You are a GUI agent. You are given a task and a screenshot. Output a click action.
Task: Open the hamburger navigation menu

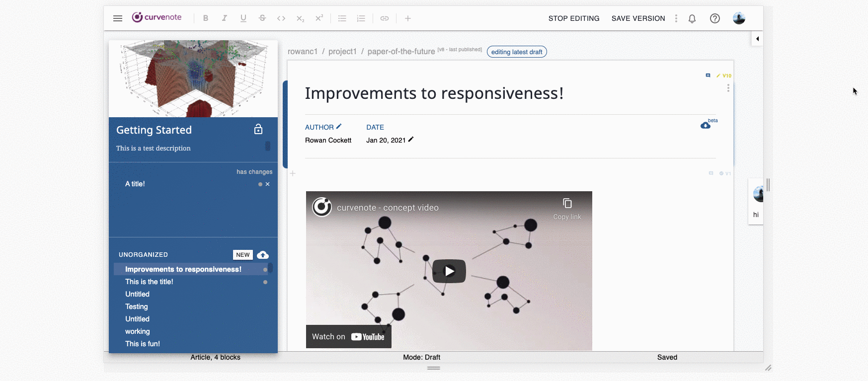coord(118,18)
